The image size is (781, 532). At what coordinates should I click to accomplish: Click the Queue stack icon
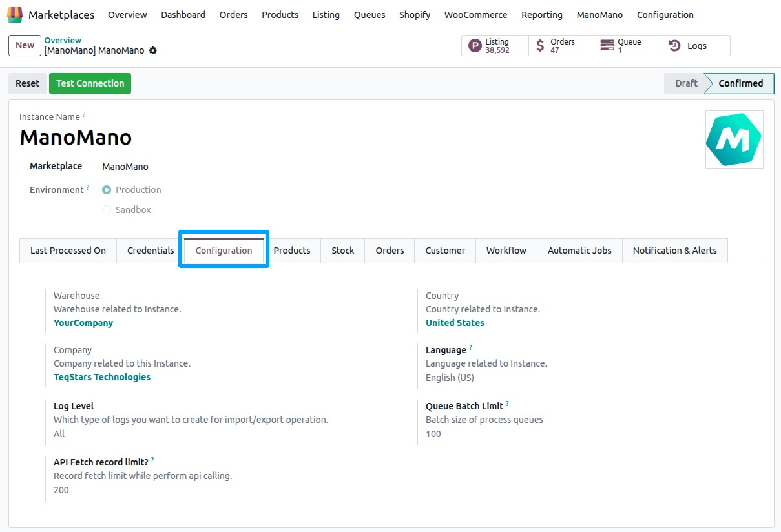(x=607, y=46)
